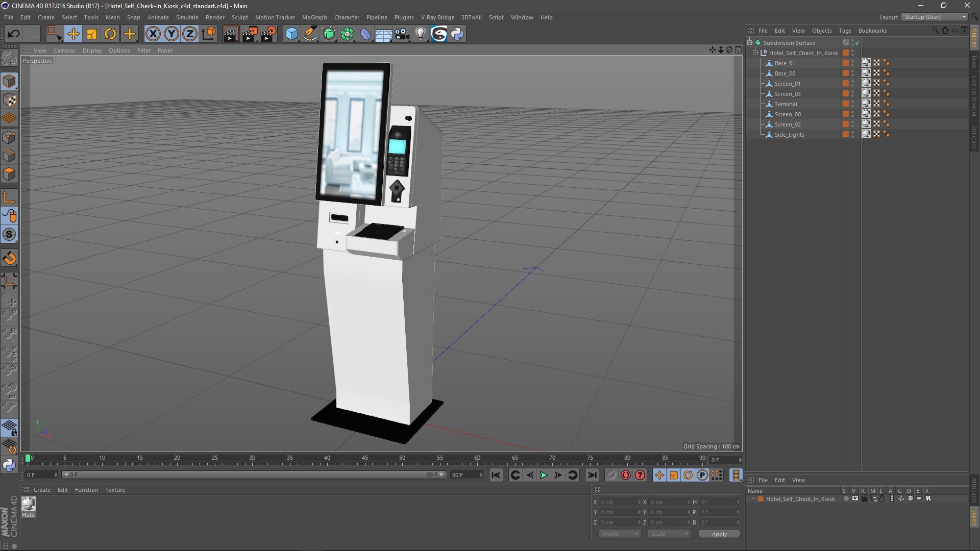Click Render View clapperboard icon
The height and width of the screenshot is (551, 980).
[x=231, y=34]
